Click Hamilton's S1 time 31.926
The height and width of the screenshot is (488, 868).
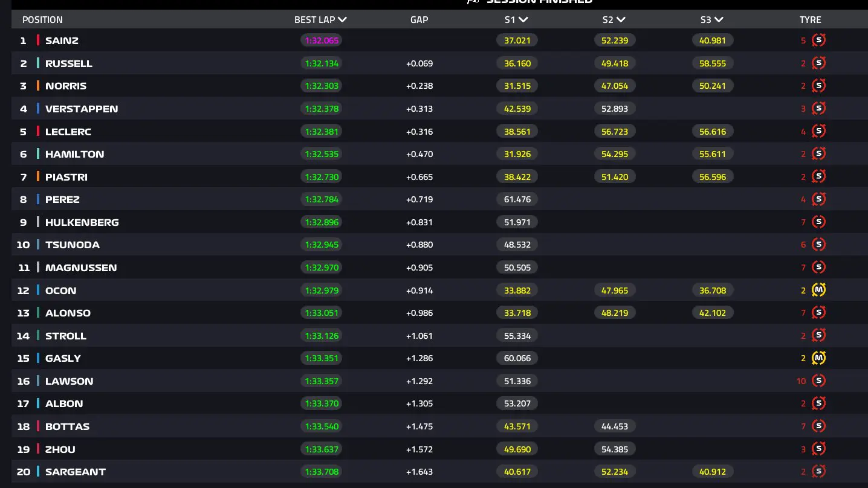[517, 154]
